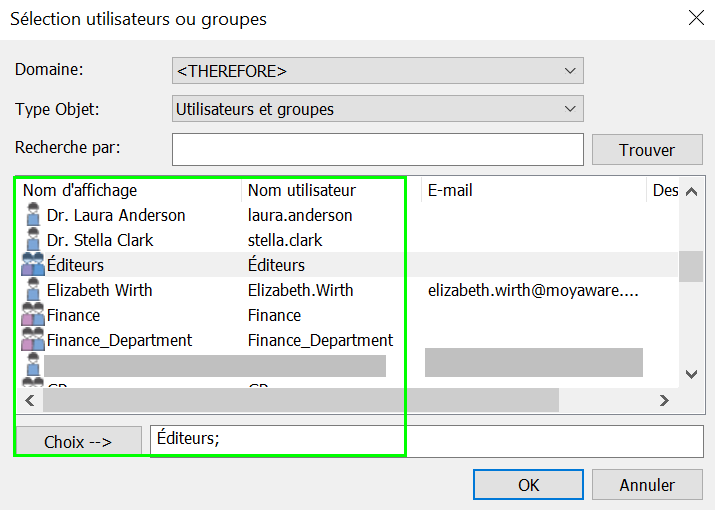Cancel with the Annuler button
The width and height of the screenshot is (715, 510).
647,485
